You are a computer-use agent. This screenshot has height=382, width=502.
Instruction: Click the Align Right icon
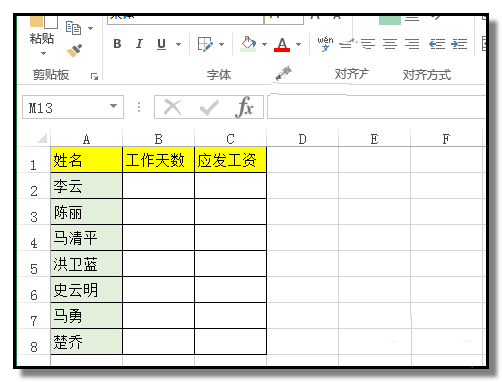[x=412, y=44]
